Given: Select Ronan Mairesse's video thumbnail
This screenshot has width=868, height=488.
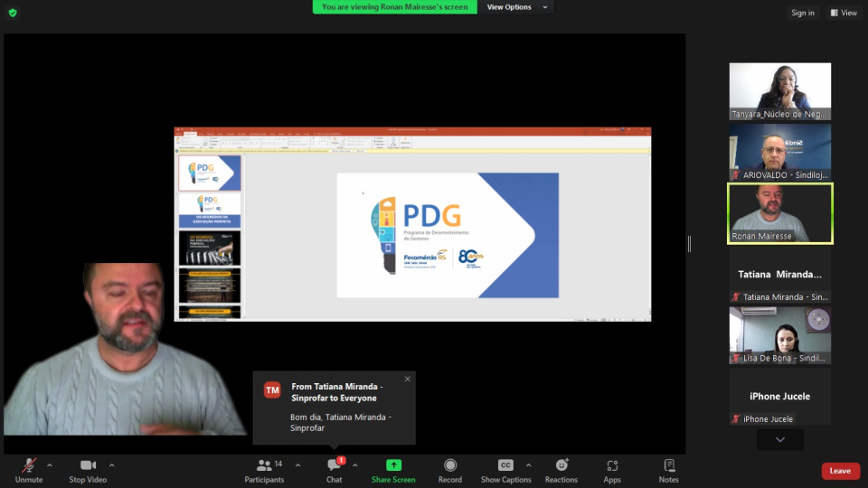Looking at the screenshot, I should coord(780,213).
